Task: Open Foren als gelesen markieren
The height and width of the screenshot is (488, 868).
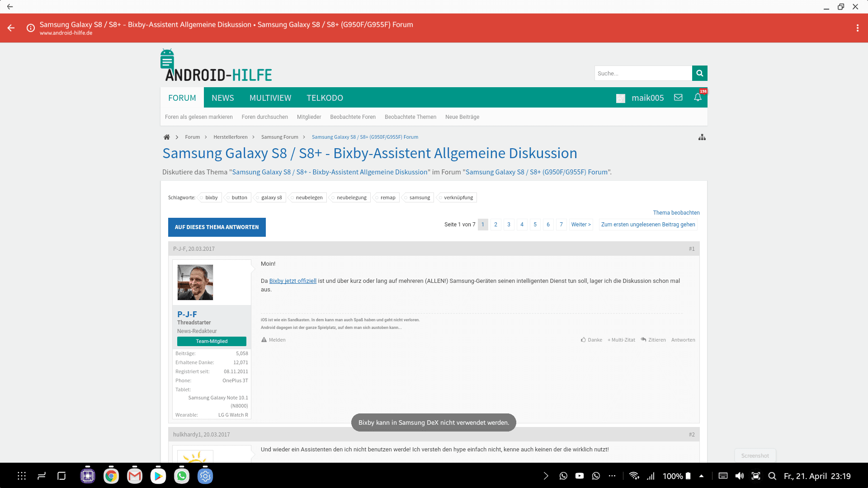Action: (x=199, y=117)
